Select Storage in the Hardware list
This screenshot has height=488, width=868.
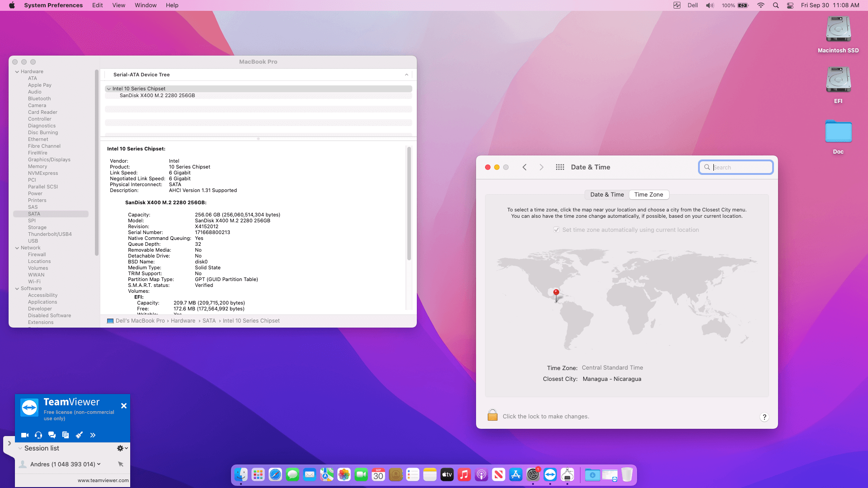(37, 228)
